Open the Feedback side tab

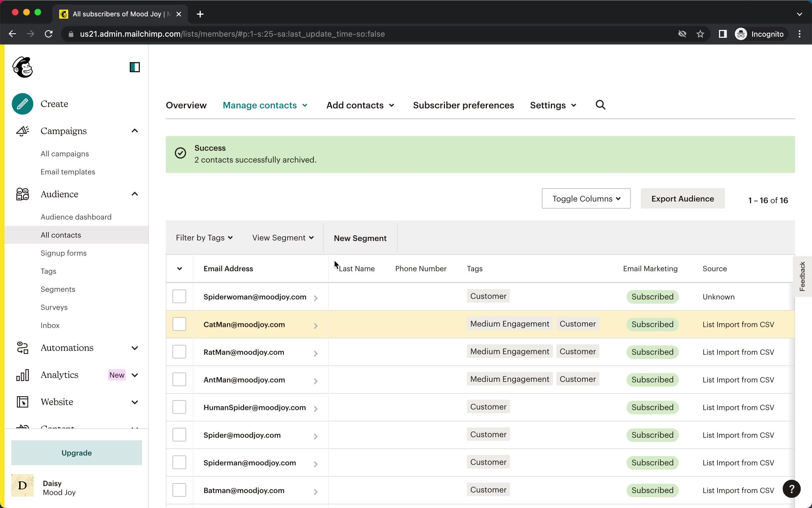pyautogui.click(x=802, y=277)
